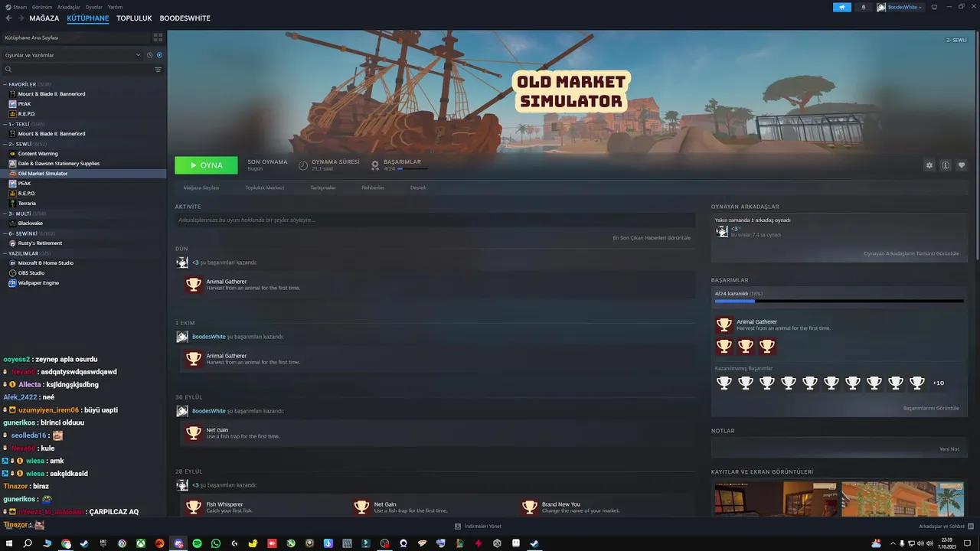980x551 pixels.
Task: Open Topluluk Merkezi game tab
Action: pyautogui.click(x=265, y=187)
